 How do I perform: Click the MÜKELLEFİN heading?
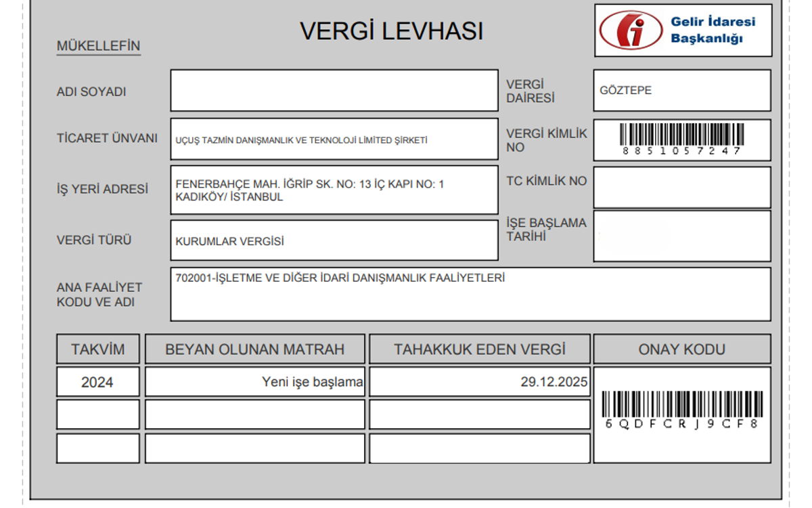click(x=98, y=46)
